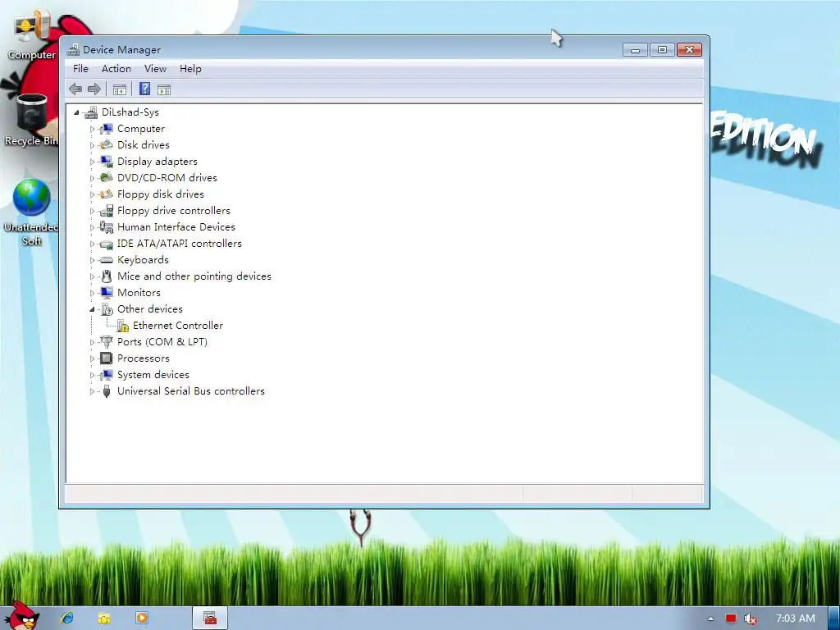Select the Unattended Soft desktop shortcut
The image size is (840, 630).
31,212
